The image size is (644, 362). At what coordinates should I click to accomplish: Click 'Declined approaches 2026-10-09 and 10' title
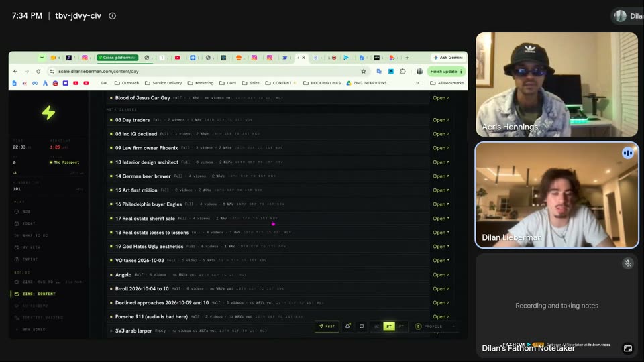(x=162, y=302)
